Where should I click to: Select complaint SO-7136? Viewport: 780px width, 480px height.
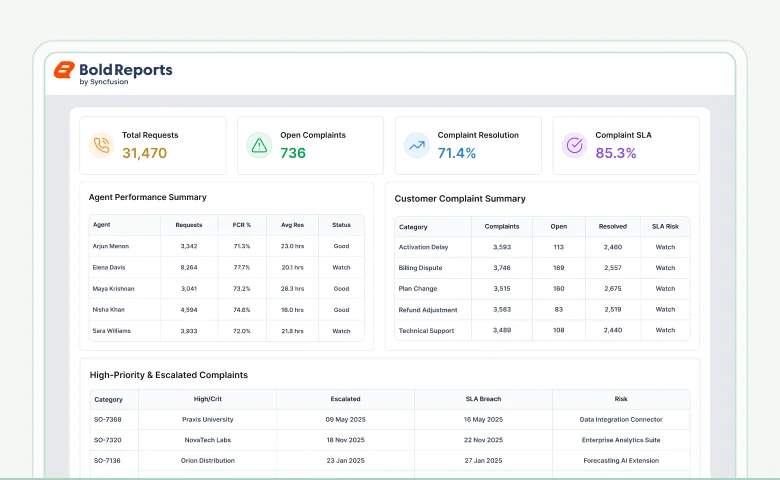(107, 461)
